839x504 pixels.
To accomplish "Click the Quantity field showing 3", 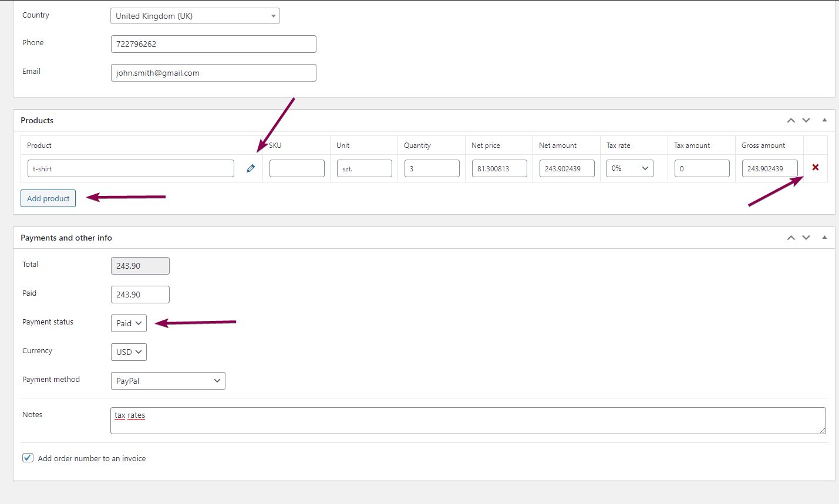I will click(x=432, y=168).
